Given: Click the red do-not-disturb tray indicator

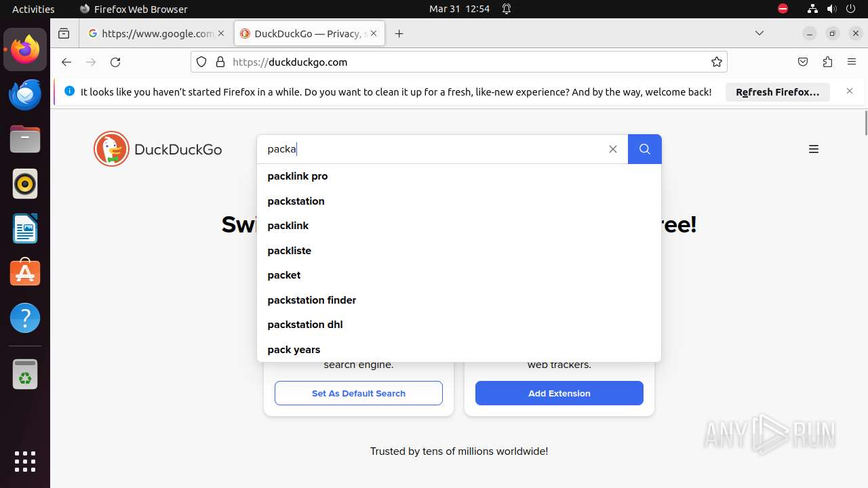Looking at the screenshot, I should (783, 9).
